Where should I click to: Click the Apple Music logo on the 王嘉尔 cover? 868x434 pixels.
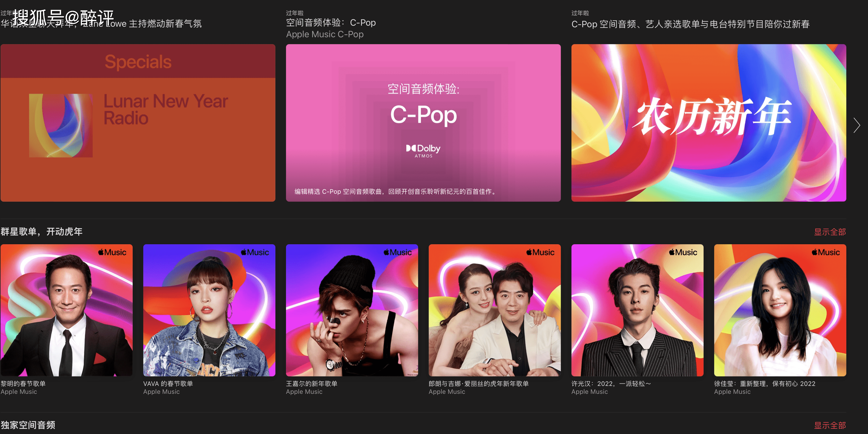pyautogui.click(x=398, y=252)
